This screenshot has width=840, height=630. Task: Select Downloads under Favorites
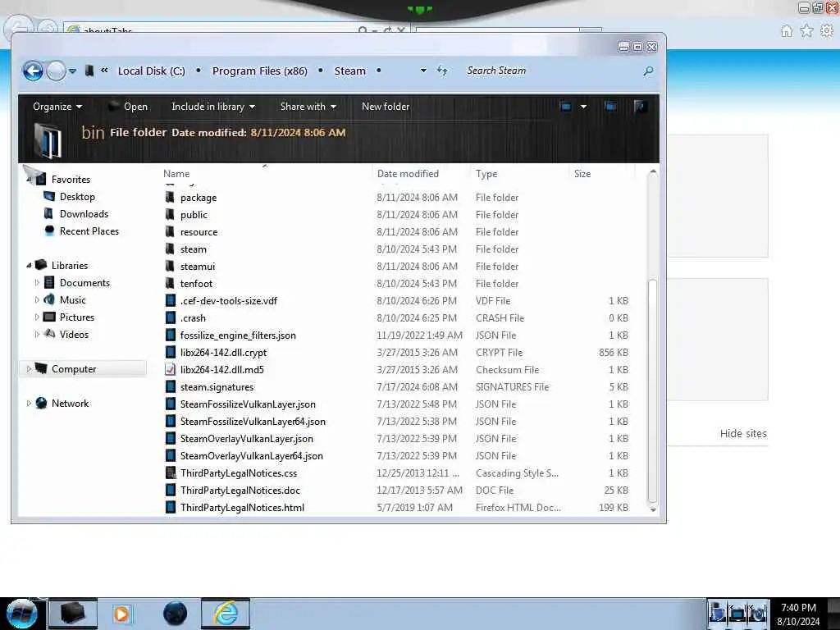(x=84, y=214)
